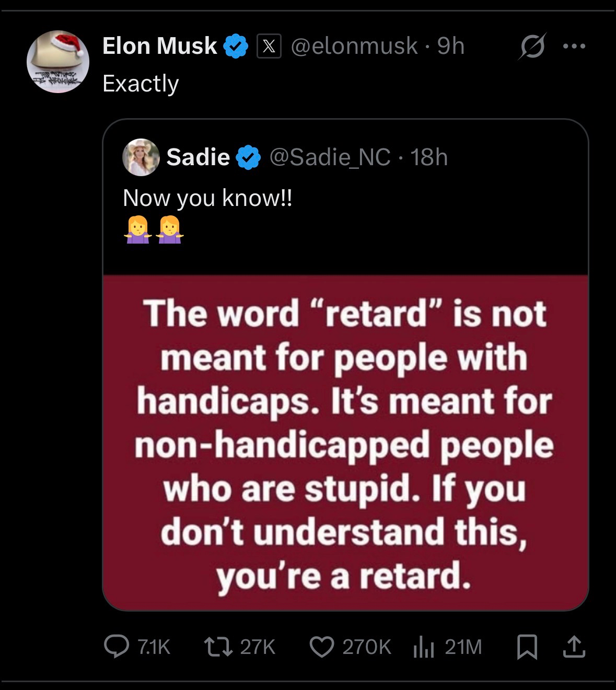Click the X affiliation badge
The height and width of the screenshot is (690, 616).
coord(269,46)
